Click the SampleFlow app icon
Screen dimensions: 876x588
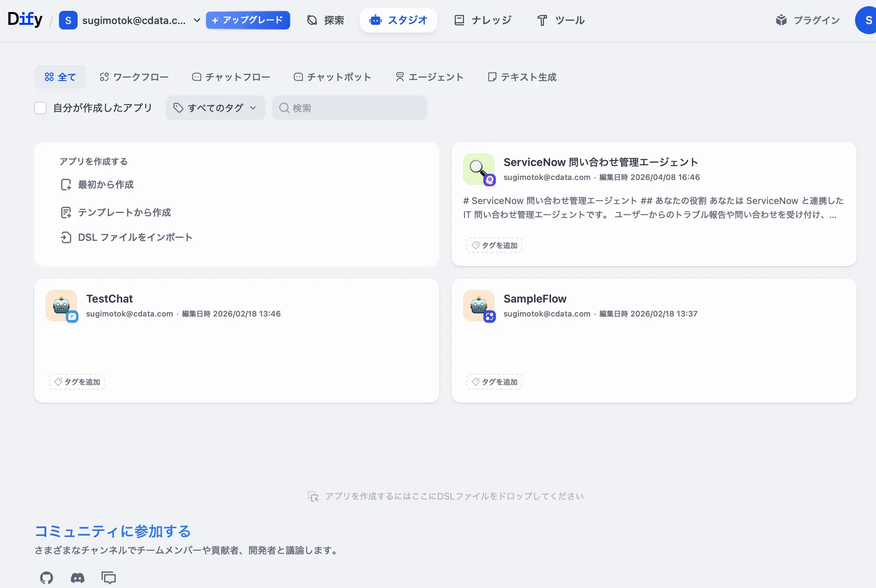point(479,306)
